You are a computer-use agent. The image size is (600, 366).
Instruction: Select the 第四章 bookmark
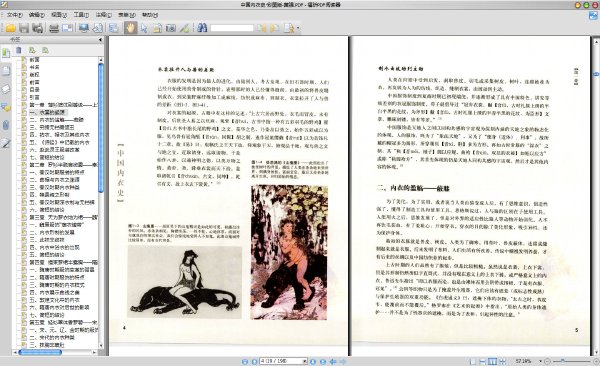[x=63, y=262]
